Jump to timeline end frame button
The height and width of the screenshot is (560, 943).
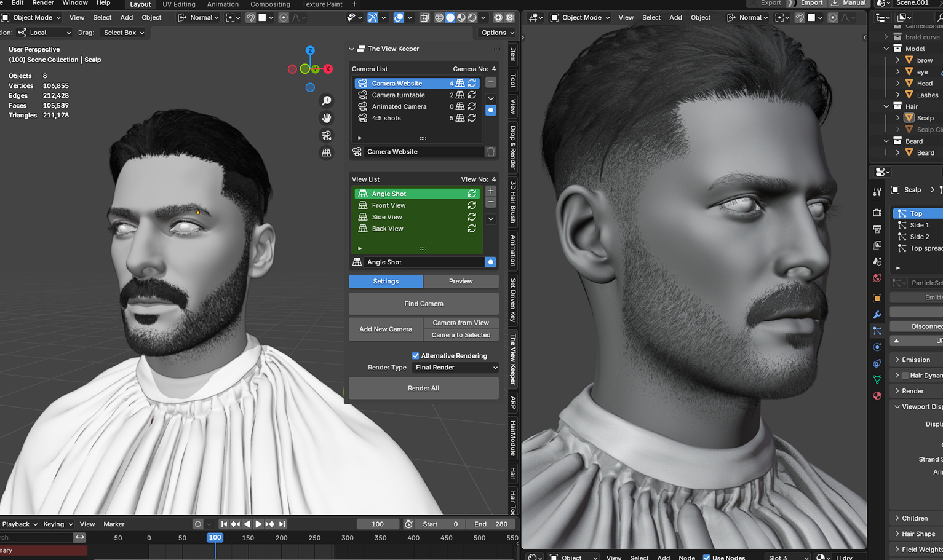click(282, 524)
